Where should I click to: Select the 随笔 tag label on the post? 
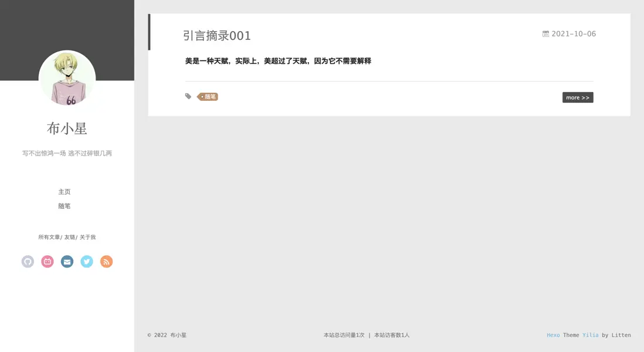pyautogui.click(x=206, y=96)
